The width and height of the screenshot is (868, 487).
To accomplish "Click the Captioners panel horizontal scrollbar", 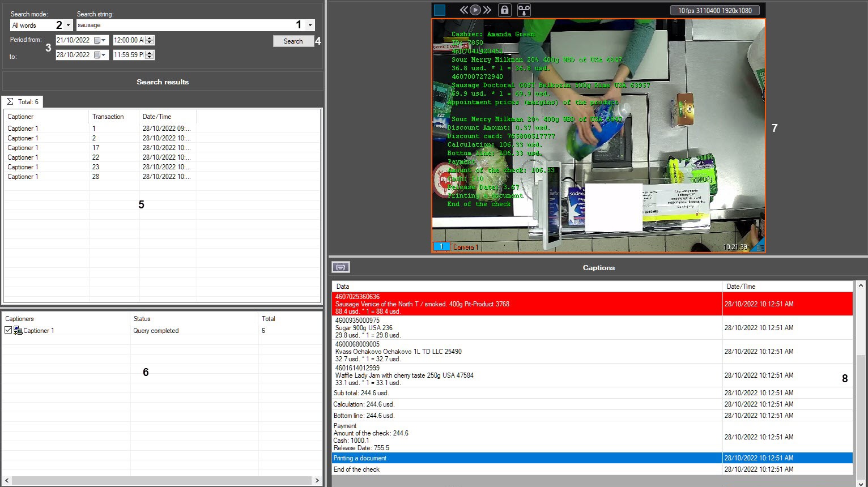I will point(161,480).
